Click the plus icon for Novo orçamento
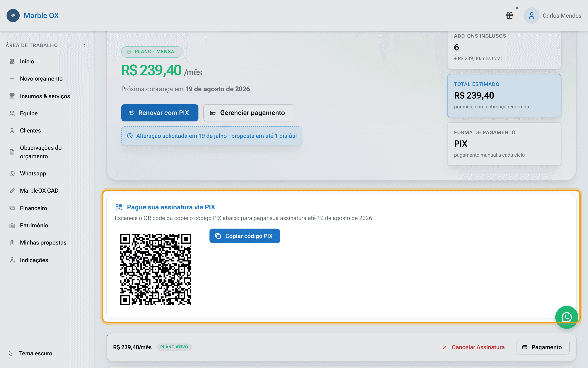Screen dimensions: 588x368 [x=12, y=79]
